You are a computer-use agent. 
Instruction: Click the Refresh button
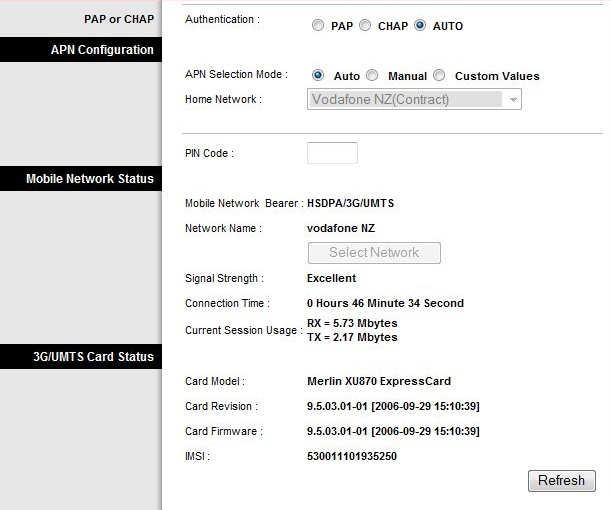(x=562, y=481)
